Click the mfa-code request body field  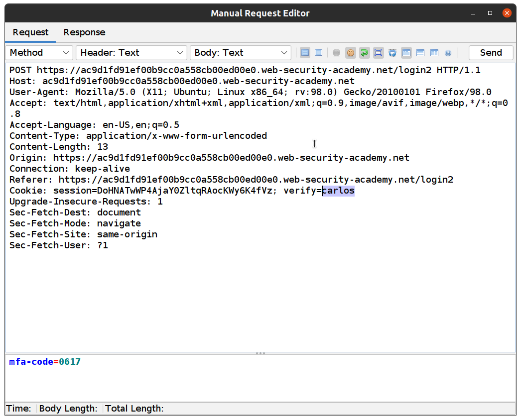coord(45,362)
